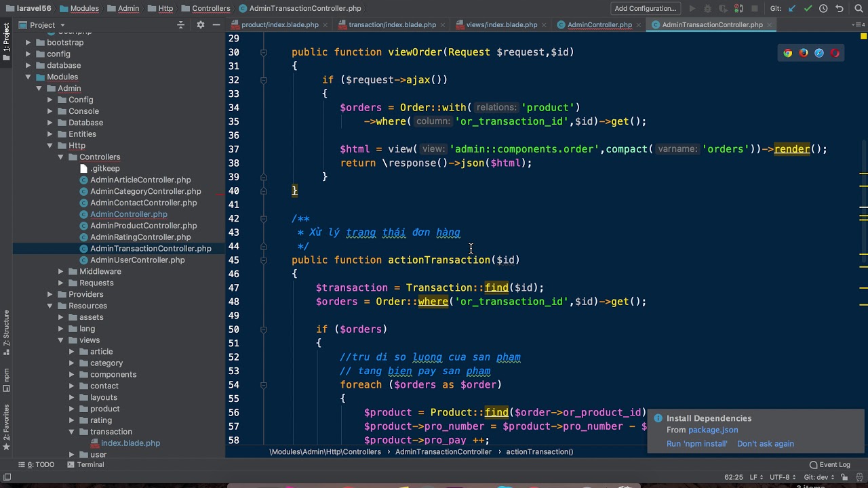Open the Add Configuration dropdown
Screen dimensions: 868x488
(646, 9)
